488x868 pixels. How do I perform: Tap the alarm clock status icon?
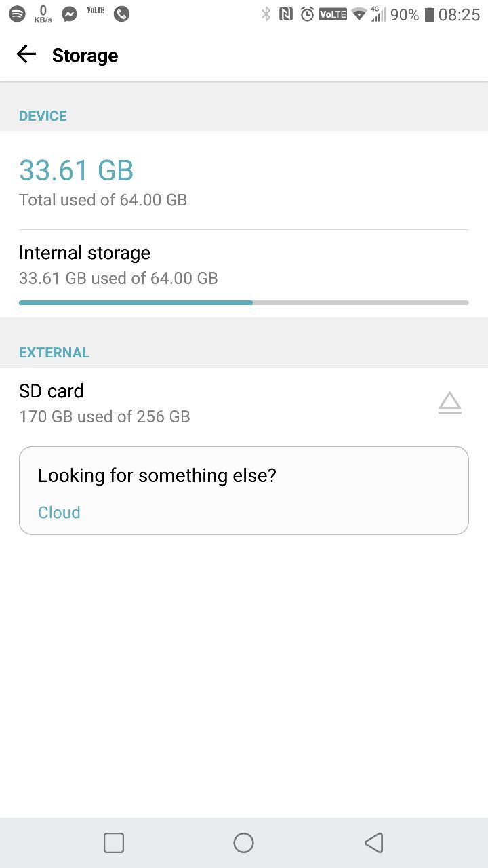tap(307, 14)
